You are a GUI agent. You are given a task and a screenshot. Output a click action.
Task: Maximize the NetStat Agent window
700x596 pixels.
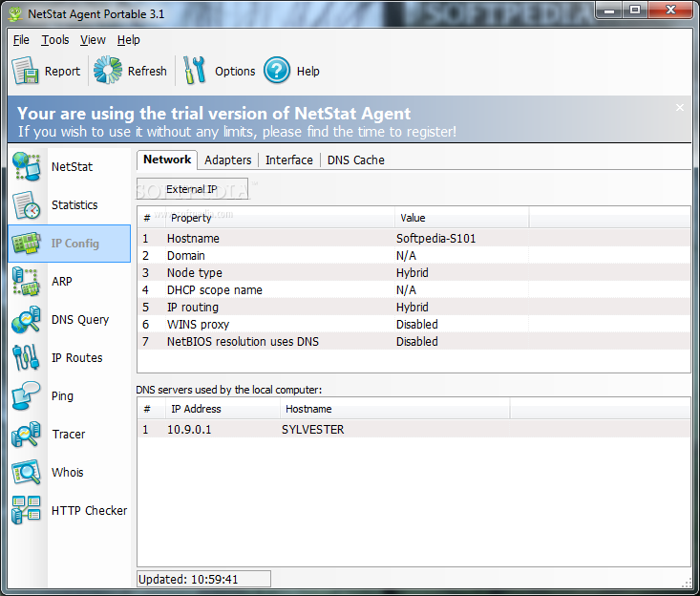coord(635,11)
